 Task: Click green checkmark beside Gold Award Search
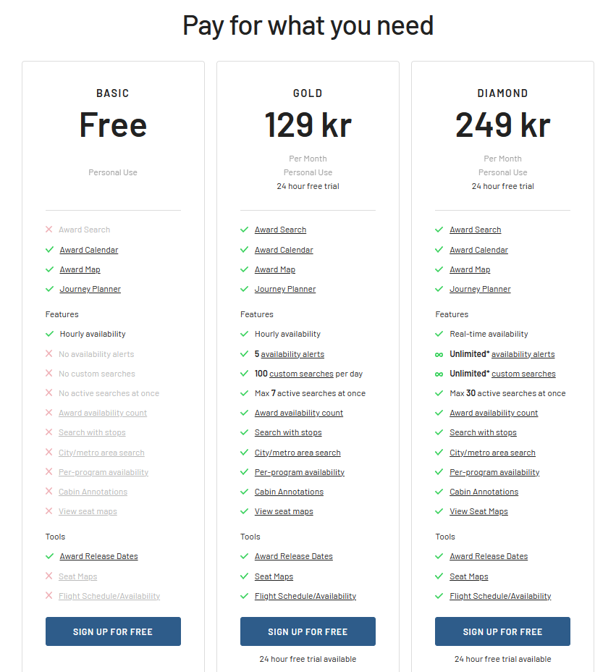(x=244, y=230)
